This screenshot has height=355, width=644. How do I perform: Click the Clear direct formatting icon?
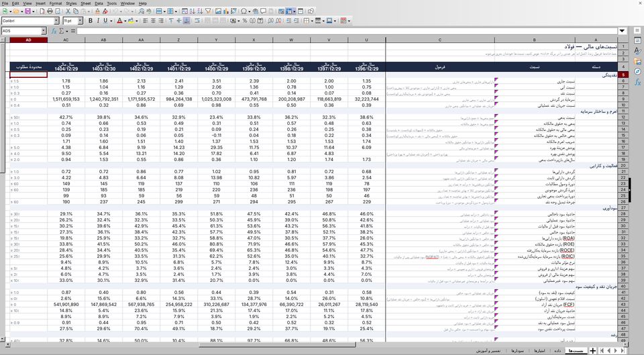click(105, 11)
